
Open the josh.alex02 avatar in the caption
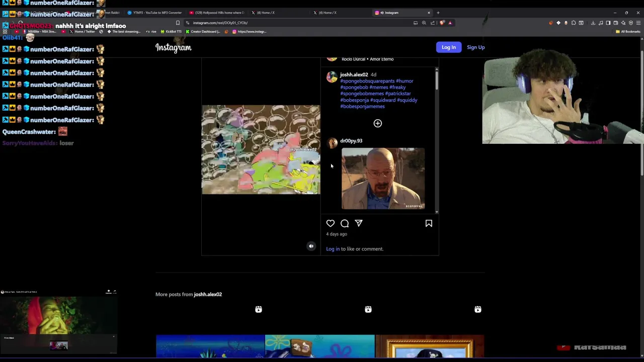[x=332, y=76]
